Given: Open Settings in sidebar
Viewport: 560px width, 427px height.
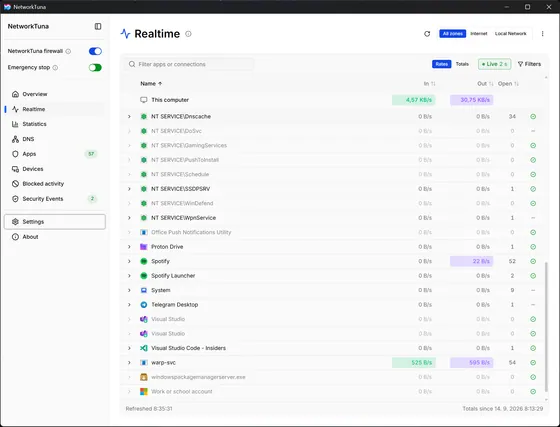Looking at the screenshot, I should [x=55, y=222].
